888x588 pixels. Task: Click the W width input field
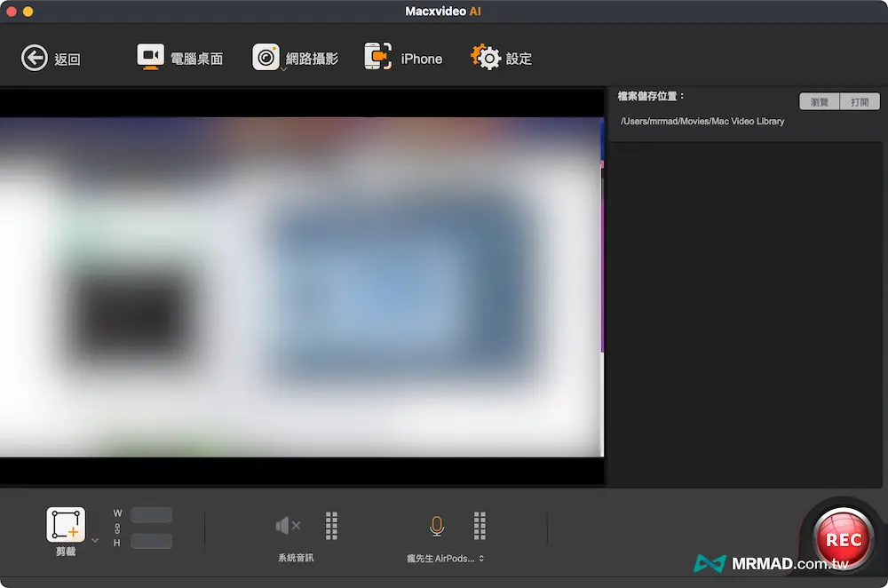(151, 514)
